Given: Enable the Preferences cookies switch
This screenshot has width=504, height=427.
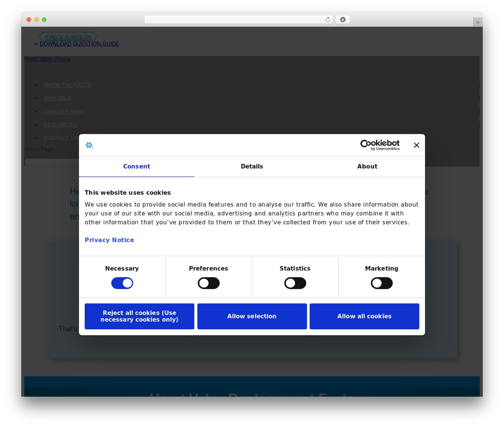Looking at the screenshot, I should pos(209,283).
